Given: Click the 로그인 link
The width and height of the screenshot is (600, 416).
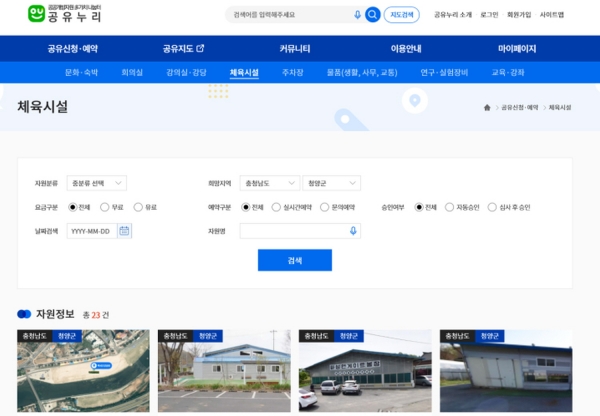Looking at the screenshot, I should click(x=489, y=15).
